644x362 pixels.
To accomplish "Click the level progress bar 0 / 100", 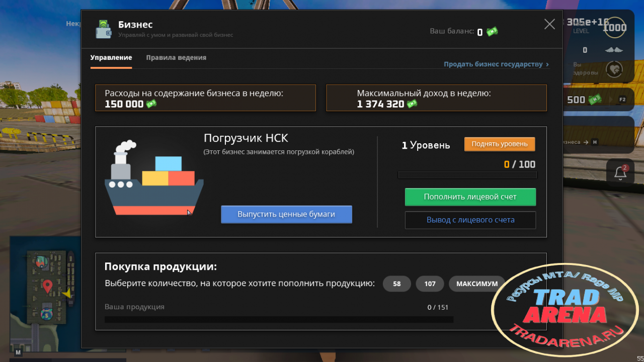I will (467, 175).
